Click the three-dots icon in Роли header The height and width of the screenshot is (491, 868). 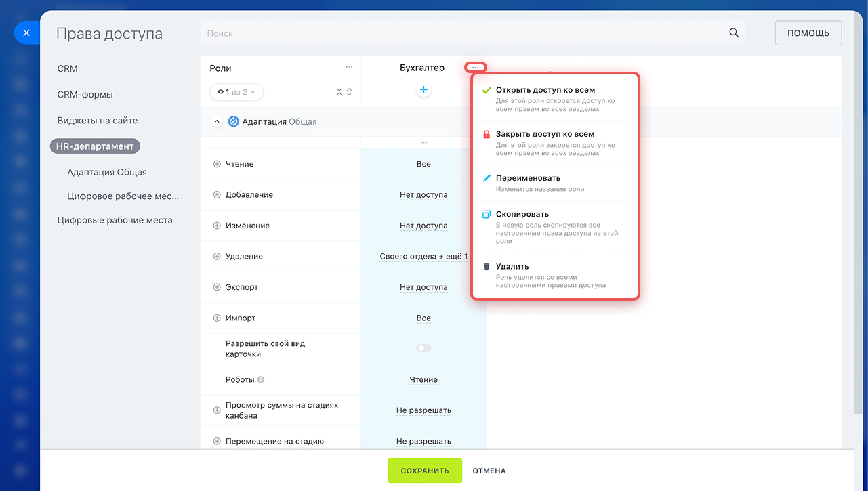pos(349,67)
